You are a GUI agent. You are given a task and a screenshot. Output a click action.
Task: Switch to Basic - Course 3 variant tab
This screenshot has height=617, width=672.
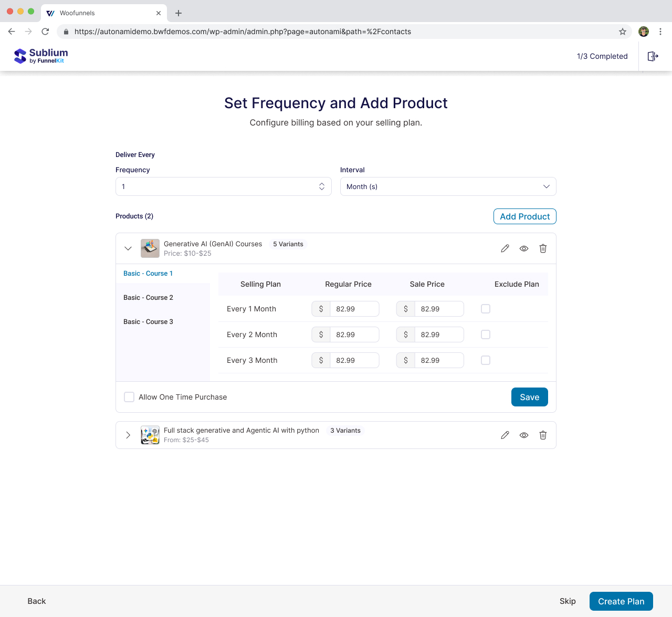tap(148, 322)
